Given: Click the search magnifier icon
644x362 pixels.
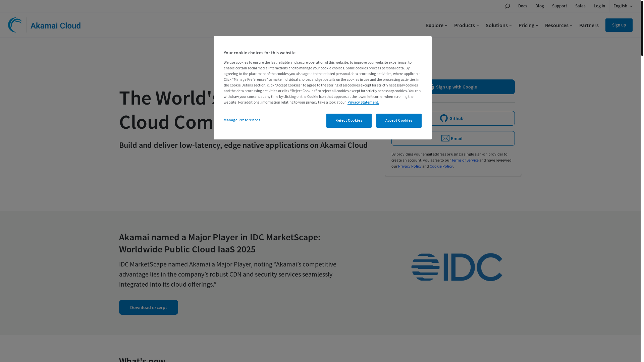Looking at the screenshot, I should point(507,6).
